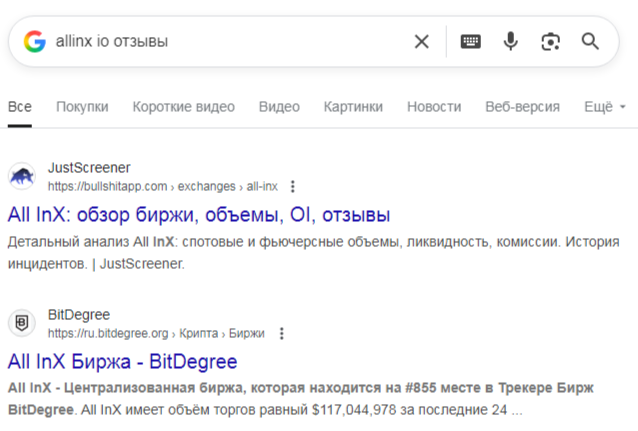This screenshot has width=638, height=431.
Task: Open the Новости tab
Action: 434,107
